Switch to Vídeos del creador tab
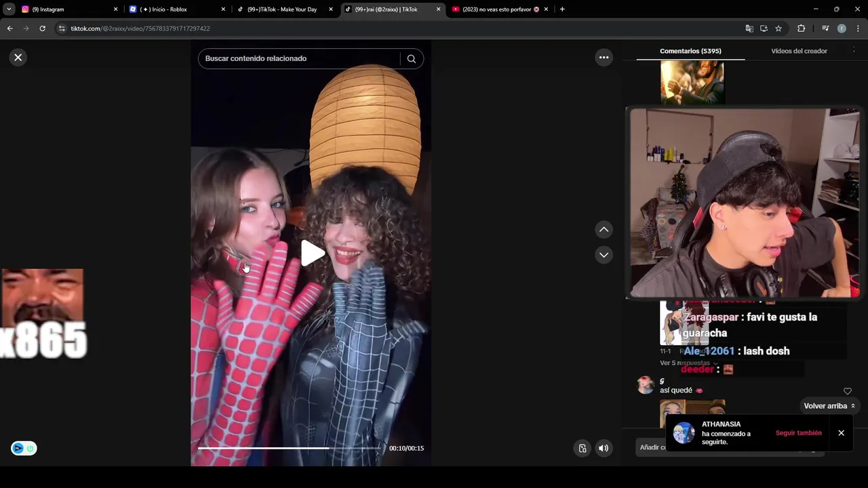 click(799, 51)
